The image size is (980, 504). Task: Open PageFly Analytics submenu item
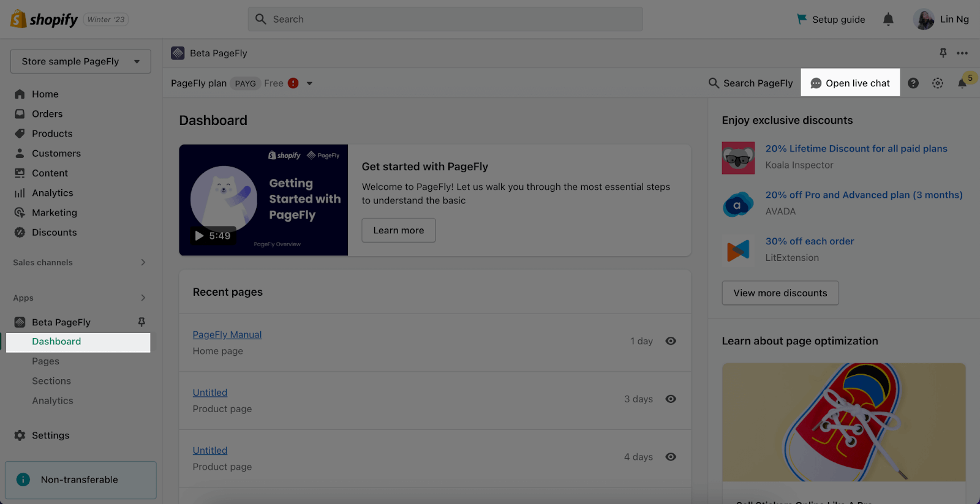pos(53,401)
